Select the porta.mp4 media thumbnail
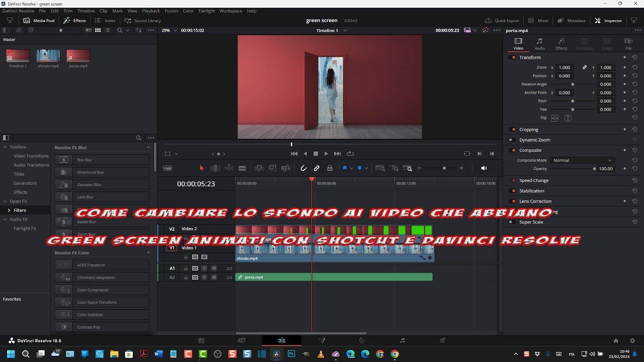Viewport: 644px width, 362px height. point(78,56)
